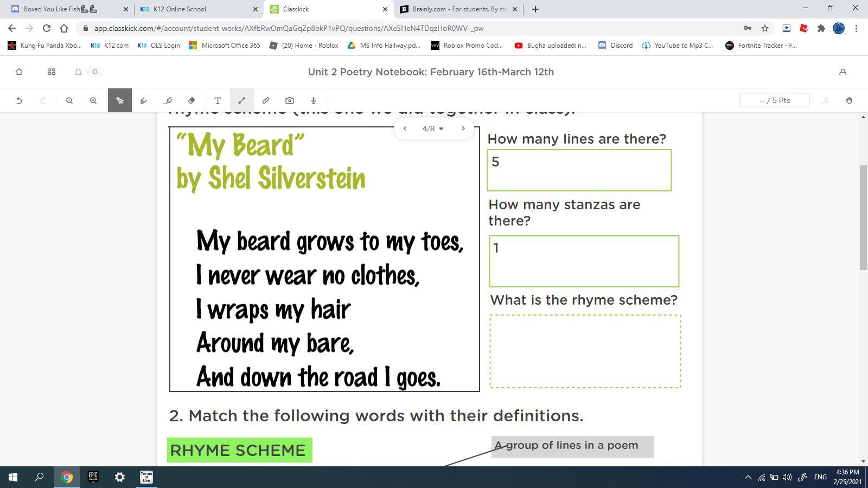Click the lines answer box containing 5

pyautogui.click(x=579, y=170)
